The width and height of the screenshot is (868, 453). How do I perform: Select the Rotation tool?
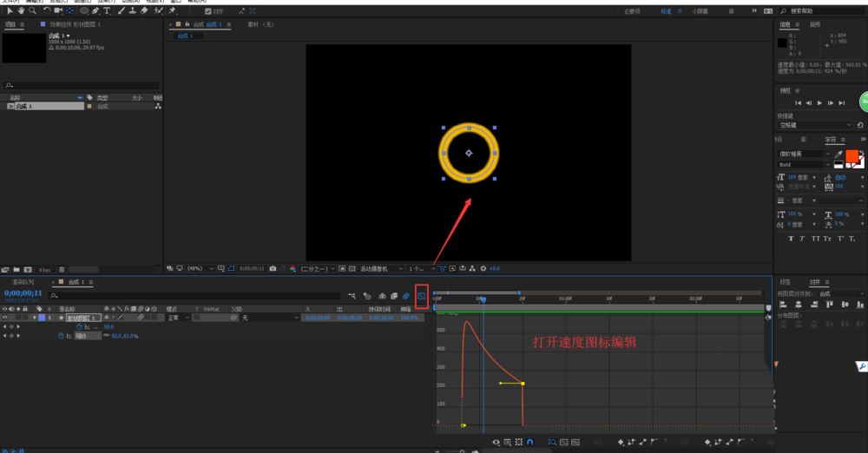pyautogui.click(x=47, y=10)
